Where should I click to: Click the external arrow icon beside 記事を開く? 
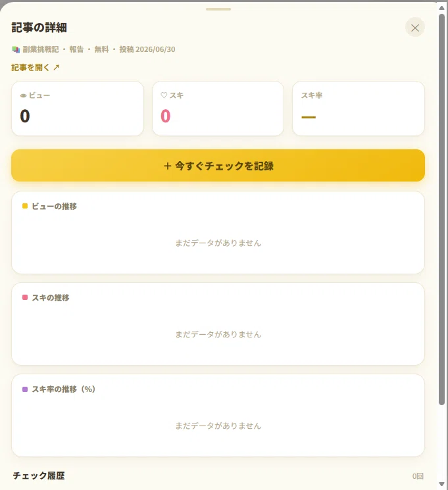coord(57,67)
